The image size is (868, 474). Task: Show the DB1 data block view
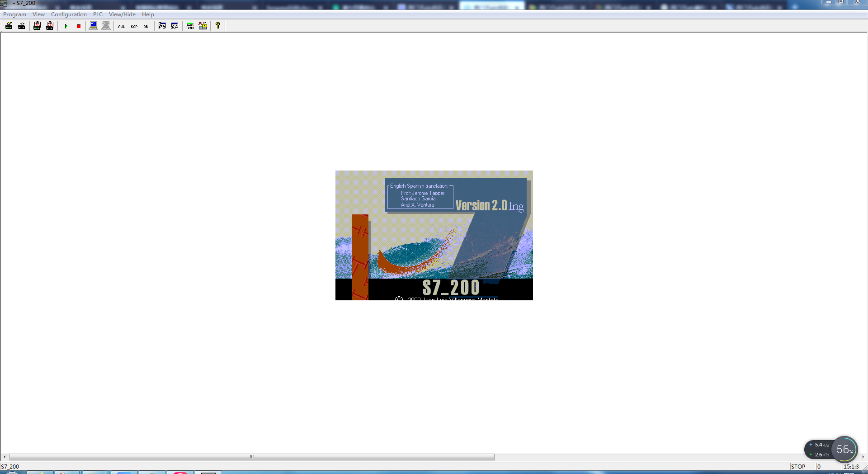pos(146,26)
